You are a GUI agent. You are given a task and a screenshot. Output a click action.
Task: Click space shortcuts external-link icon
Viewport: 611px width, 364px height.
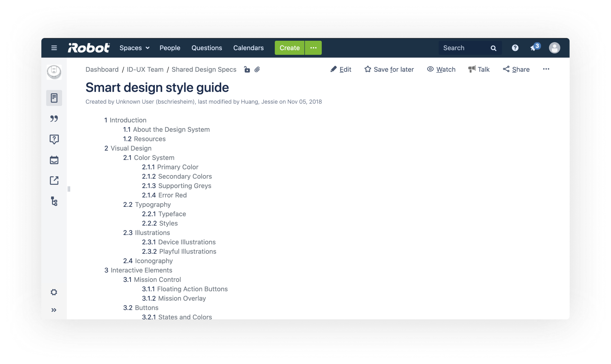tap(54, 181)
